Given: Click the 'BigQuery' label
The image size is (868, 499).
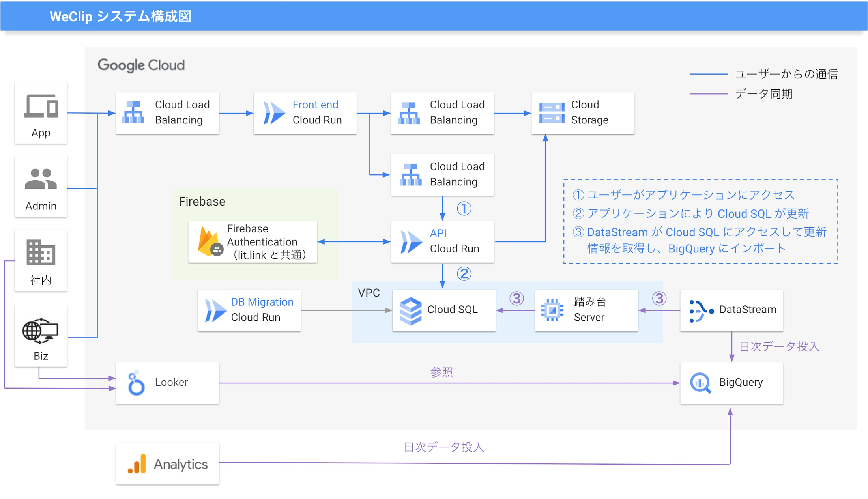Looking at the screenshot, I should (741, 382).
